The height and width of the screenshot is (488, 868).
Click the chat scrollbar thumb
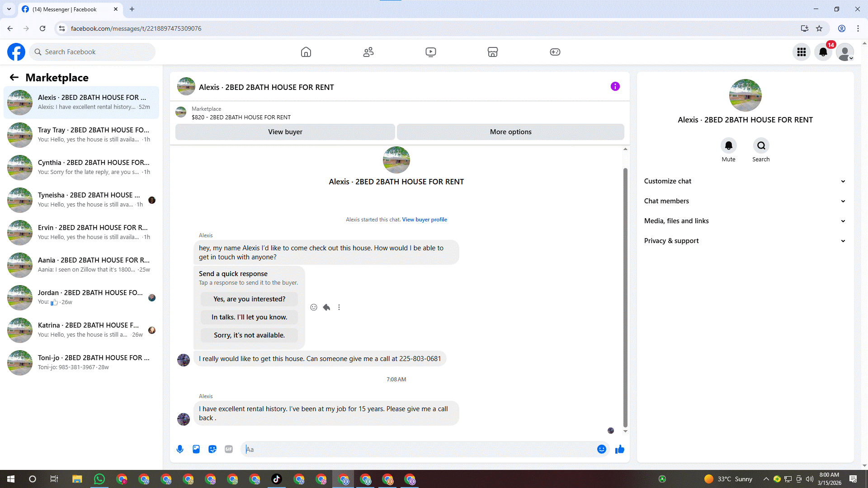pos(625,297)
